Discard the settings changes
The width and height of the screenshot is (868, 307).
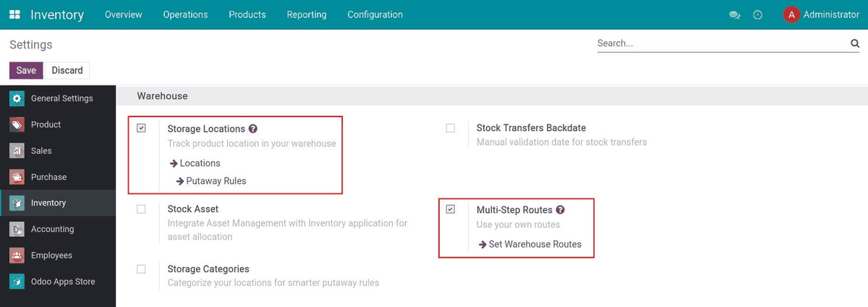[x=67, y=70]
